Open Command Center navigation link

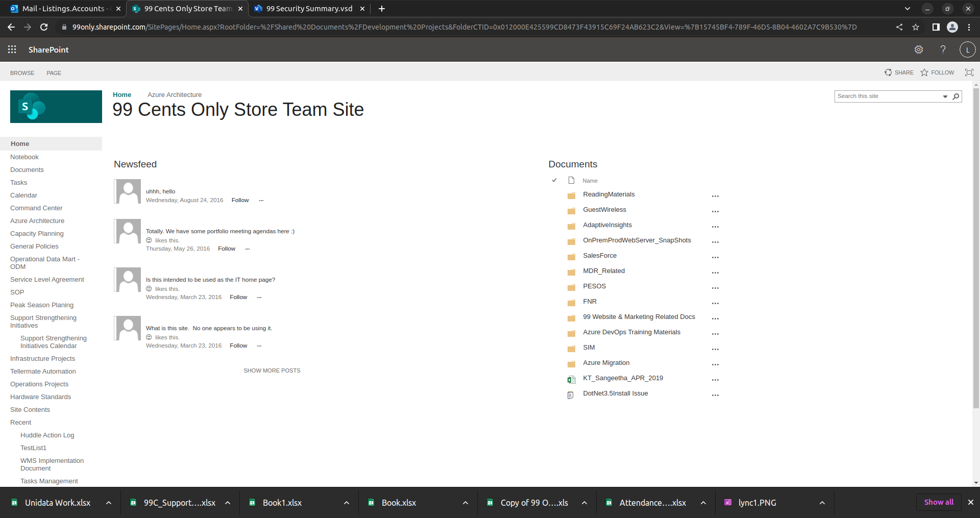pos(36,208)
